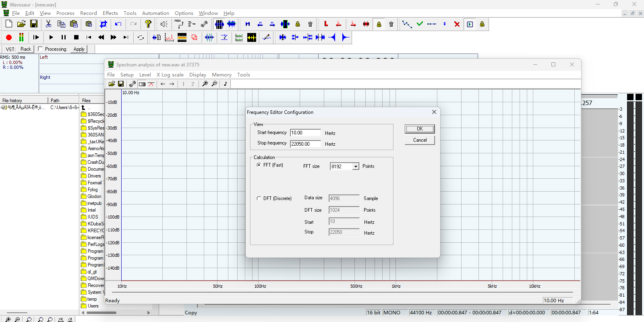This screenshot has width=644, height=322.
Task: Click the save floppy disk icon in the main toolbar
Action: [x=34, y=24]
